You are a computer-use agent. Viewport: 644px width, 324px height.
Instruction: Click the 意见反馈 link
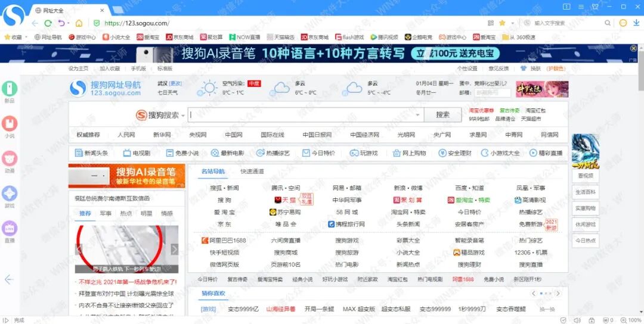499,68
